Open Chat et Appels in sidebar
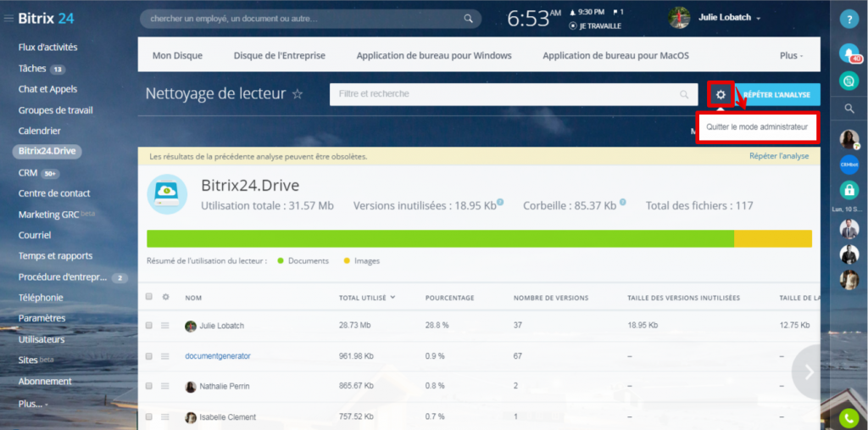This screenshot has width=868, height=430. coord(47,89)
